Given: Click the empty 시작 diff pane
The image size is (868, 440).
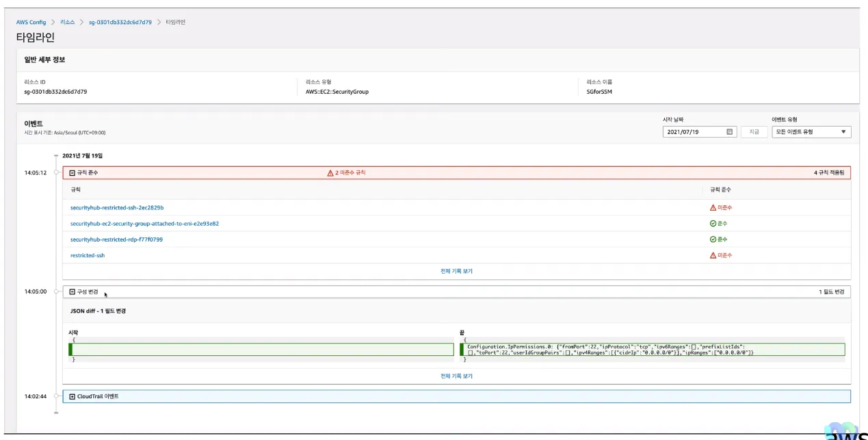Looking at the screenshot, I should point(261,349).
